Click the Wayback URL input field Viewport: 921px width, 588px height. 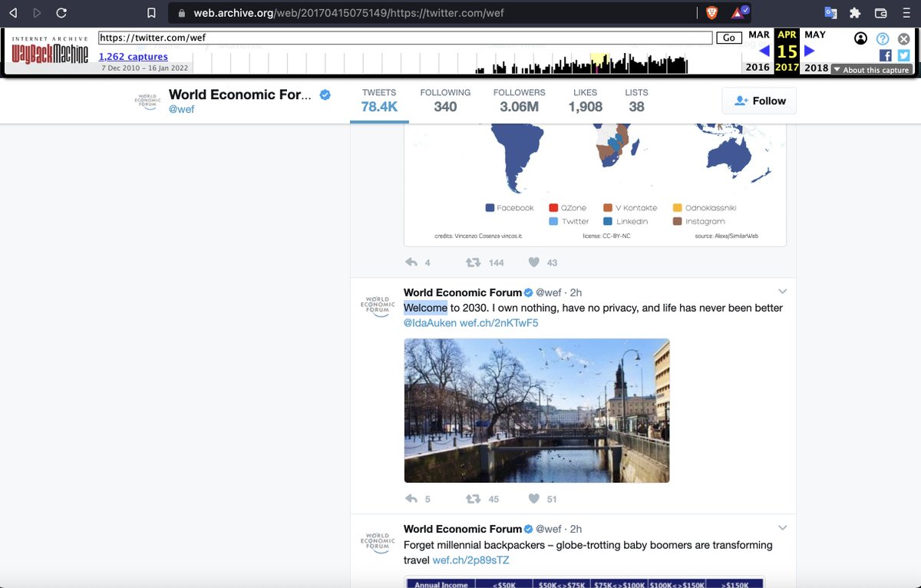click(x=405, y=38)
